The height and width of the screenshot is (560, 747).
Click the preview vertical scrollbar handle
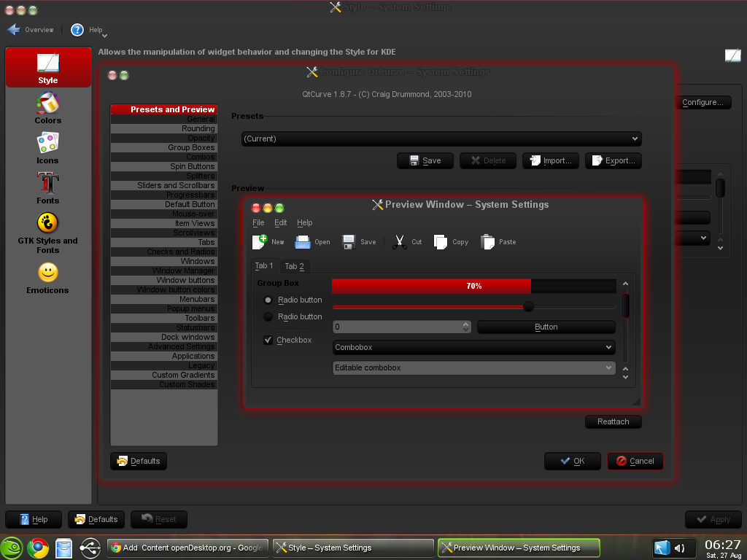pos(625,306)
